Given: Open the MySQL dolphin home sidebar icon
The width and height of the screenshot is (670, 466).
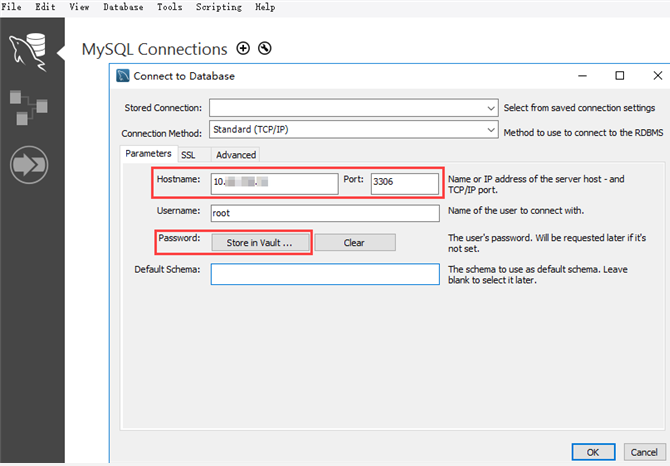Looking at the screenshot, I should coord(28,52).
